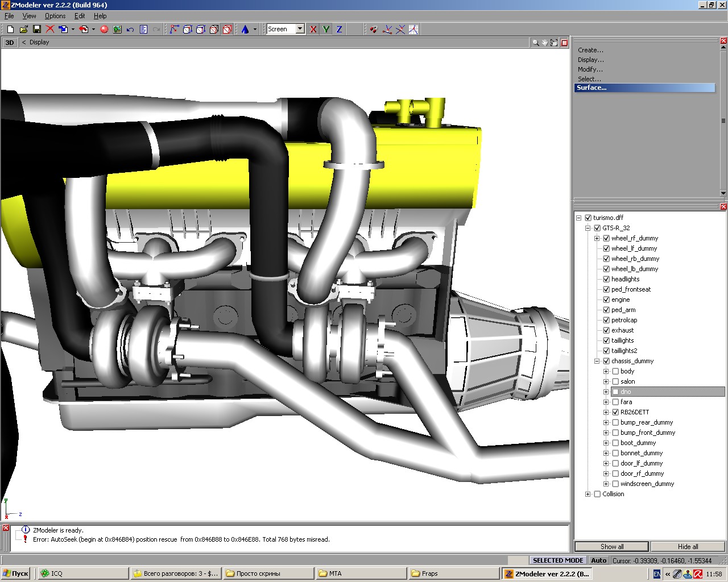Screen dimensions: 728x582
Task: Collapse the chassis_dummy tree node
Action: click(x=597, y=361)
